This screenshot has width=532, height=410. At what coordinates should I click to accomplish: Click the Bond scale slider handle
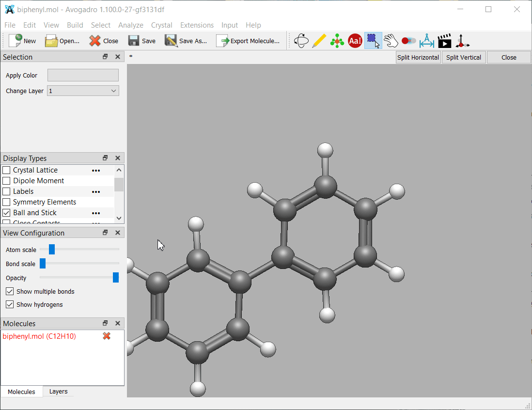click(43, 263)
